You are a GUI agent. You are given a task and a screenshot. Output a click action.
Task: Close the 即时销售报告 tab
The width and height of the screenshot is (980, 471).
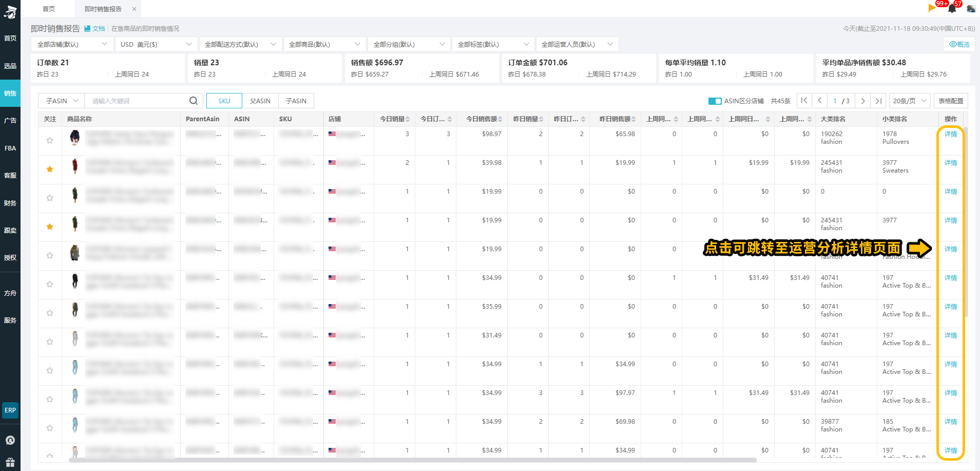point(134,9)
